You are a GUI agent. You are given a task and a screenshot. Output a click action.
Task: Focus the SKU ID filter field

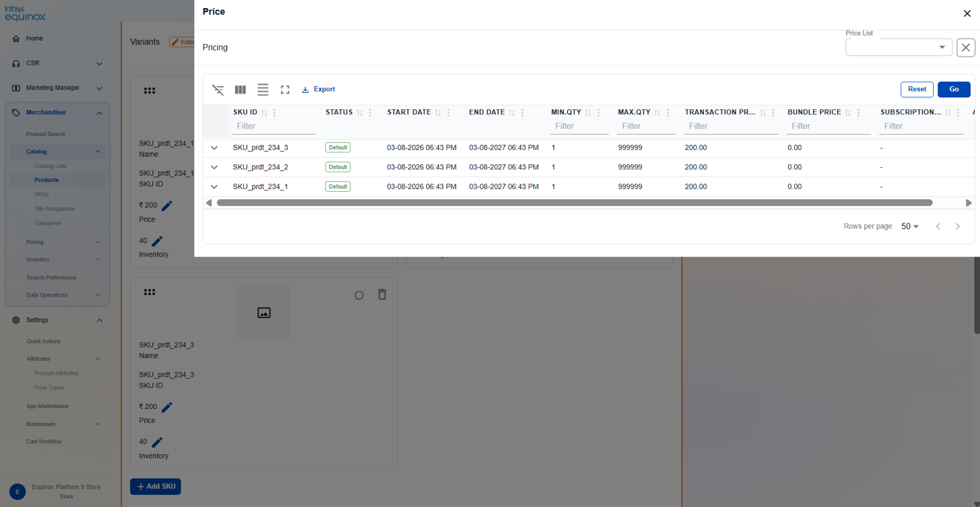click(274, 126)
